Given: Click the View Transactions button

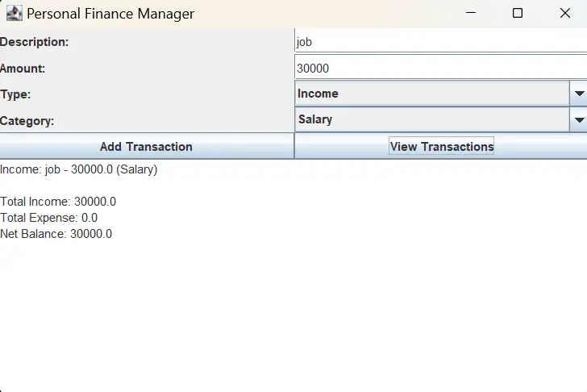Looking at the screenshot, I should pyautogui.click(x=440, y=146).
